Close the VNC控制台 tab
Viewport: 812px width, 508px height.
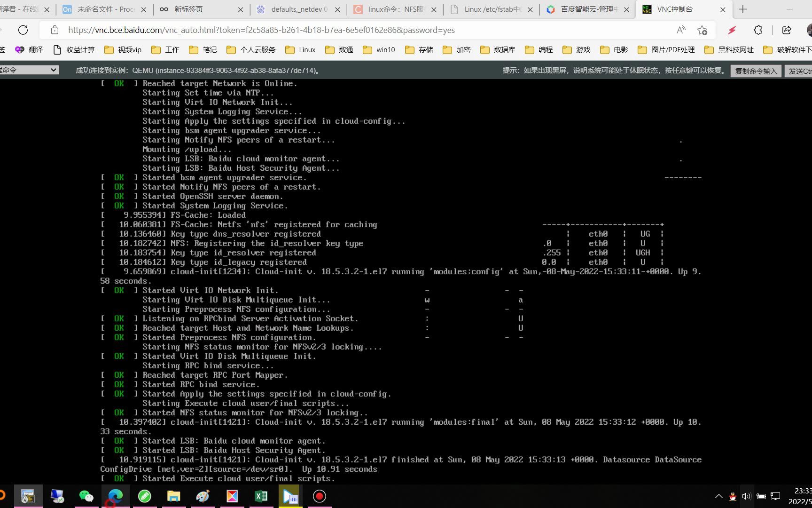[x=723, y=9]
